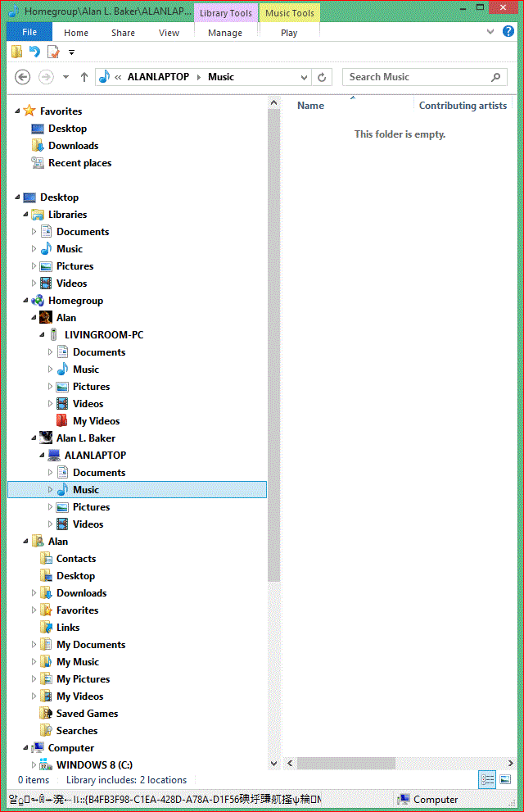Open the recent locations dropdown arrow
This screenshot has width=524, height=812.
click(65, 77)
